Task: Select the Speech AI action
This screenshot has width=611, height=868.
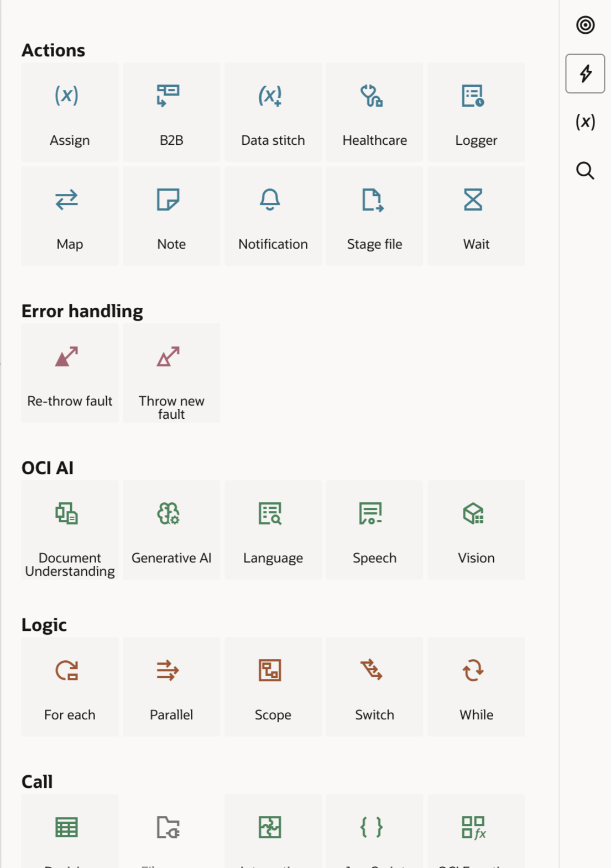Action: click(374, 530)
